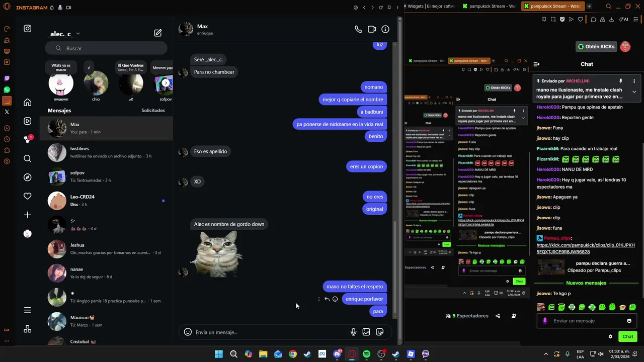Record a voice clip in Instagram chat
Screen dimensions: 644x362
point(353,332)
